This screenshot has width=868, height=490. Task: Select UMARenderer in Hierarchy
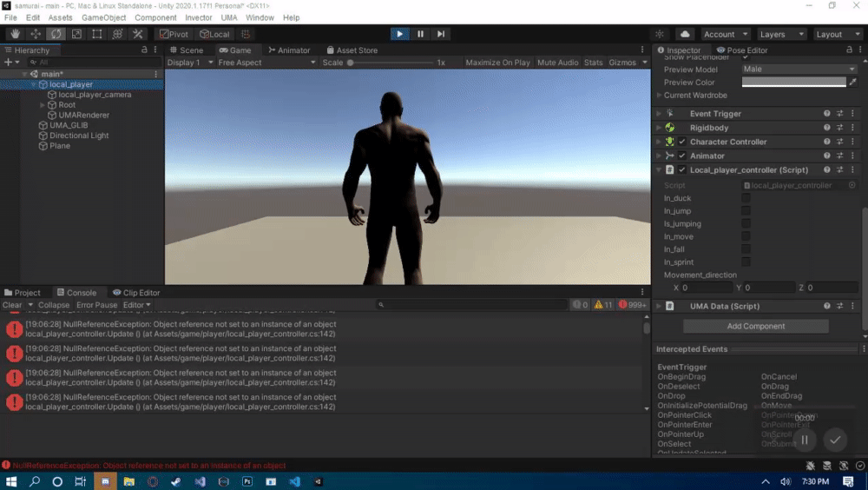coord(83,116)
